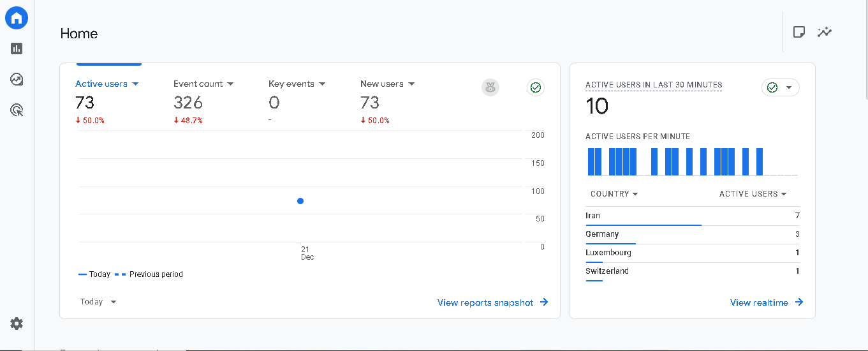Viewport: 868px width, 351px height.
Task: Click the medal badge icon
Action: pos(490,88)
